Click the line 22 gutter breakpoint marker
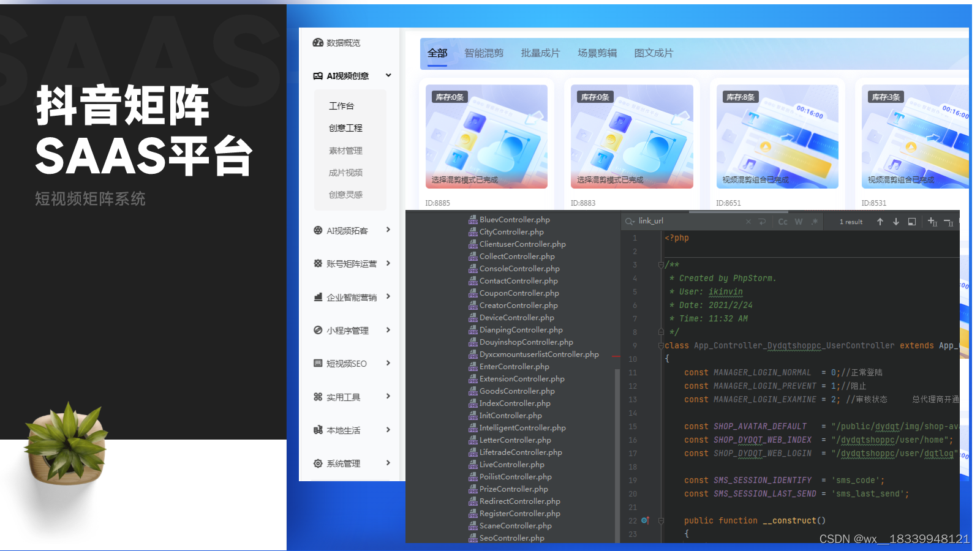This screenshot has width=980, height=551. pos(645,520)
